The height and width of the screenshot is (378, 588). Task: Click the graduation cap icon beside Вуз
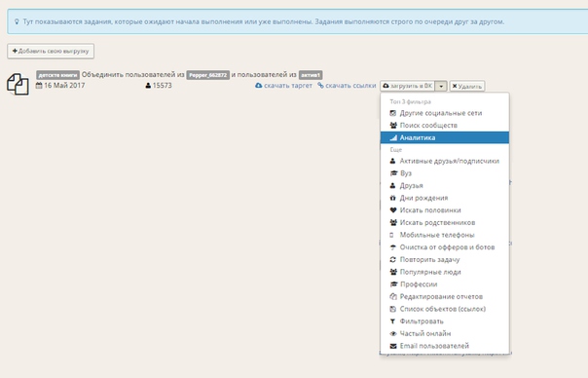(393, 173)
